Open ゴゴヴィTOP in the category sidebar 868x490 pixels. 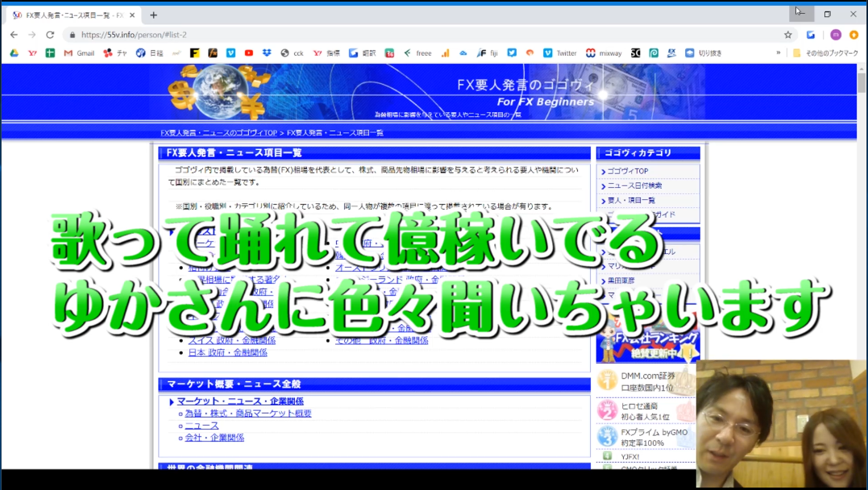point(627,171)
